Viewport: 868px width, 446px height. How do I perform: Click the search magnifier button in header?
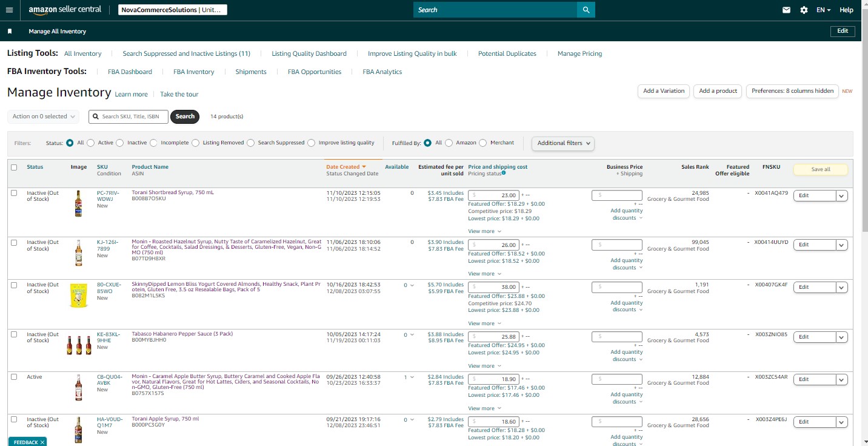586,10
